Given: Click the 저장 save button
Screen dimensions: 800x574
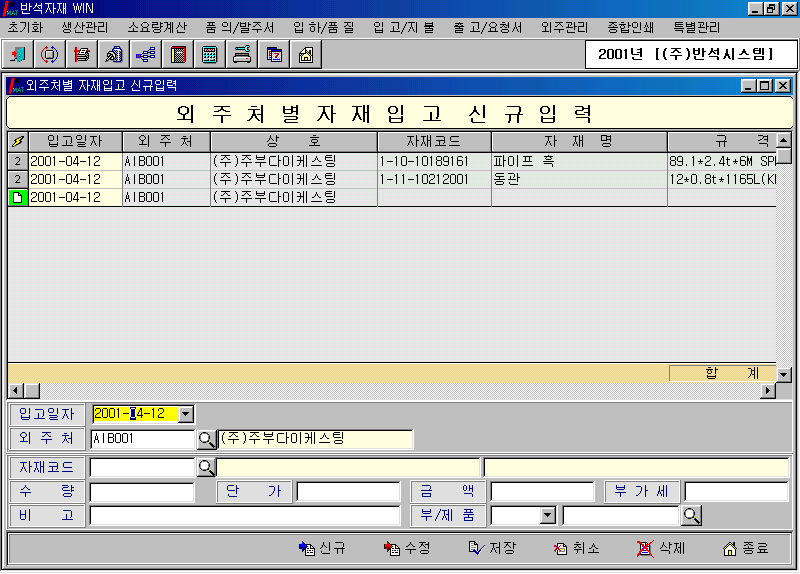Looking at the screenshot, I should [491, 548].
